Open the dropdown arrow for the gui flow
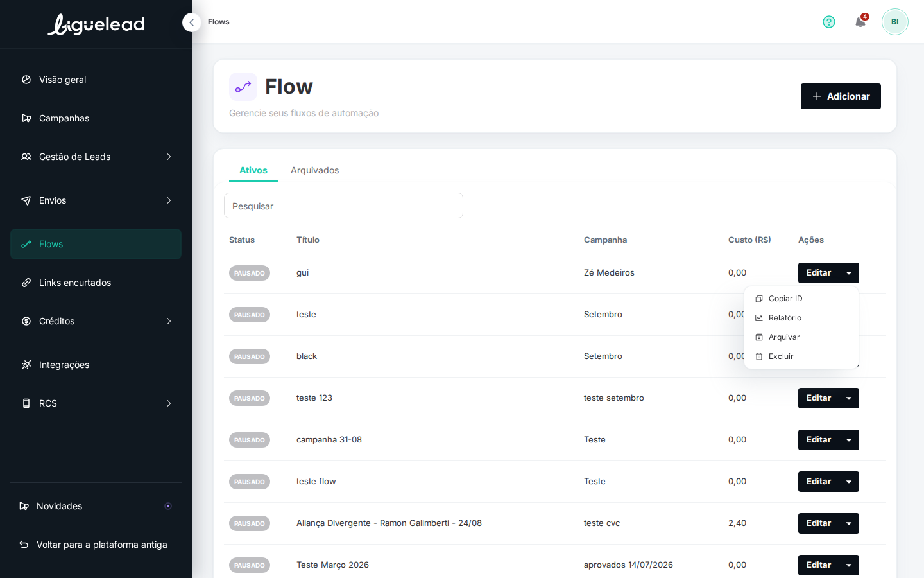The width and height of the screenshot is (924, 578). [849, 273]
